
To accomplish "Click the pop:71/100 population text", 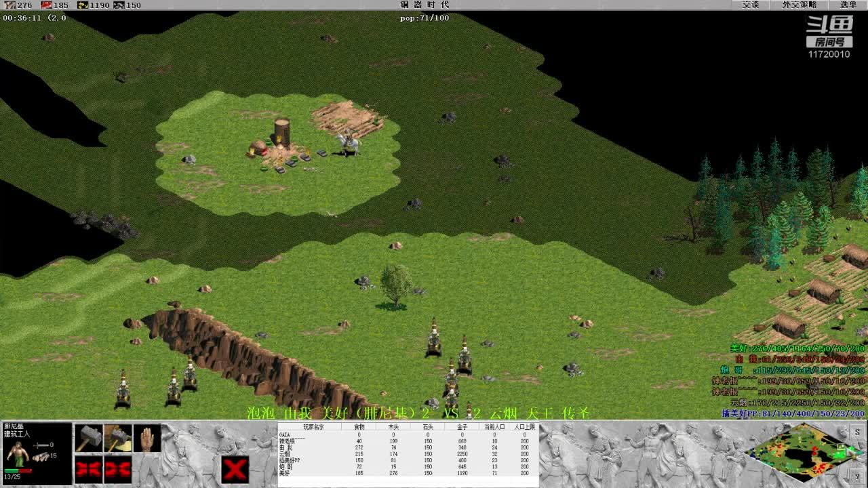I will [x=425, y=18].
